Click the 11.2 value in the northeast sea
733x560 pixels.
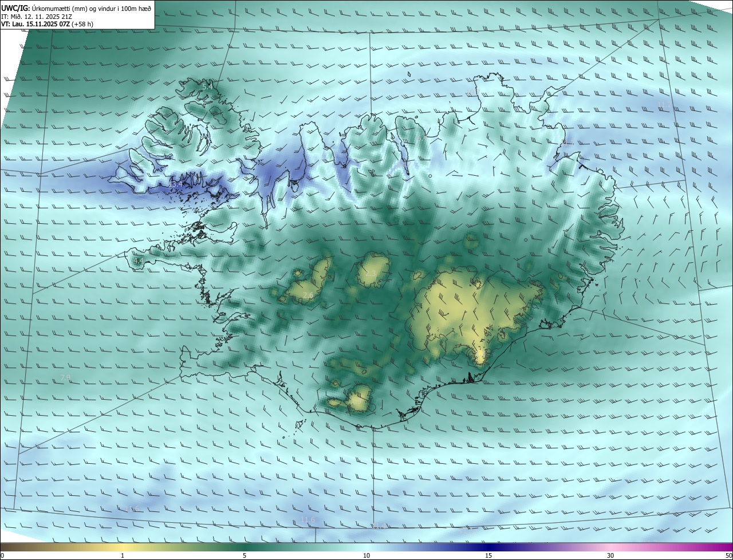click(664, 104)
